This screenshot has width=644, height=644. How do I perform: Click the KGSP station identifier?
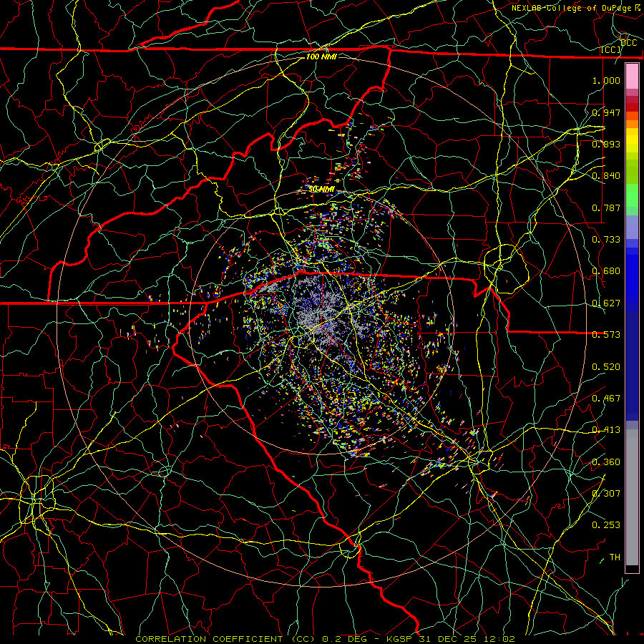401,639
